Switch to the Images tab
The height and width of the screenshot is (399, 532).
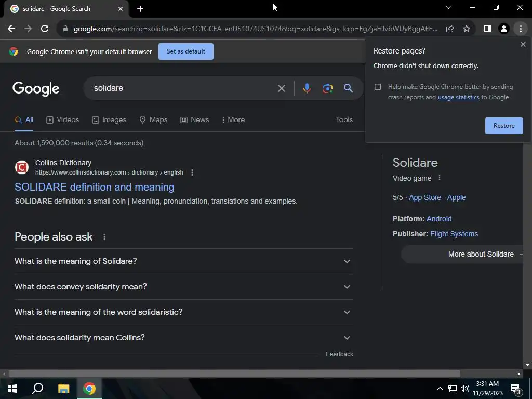(109, 120)
